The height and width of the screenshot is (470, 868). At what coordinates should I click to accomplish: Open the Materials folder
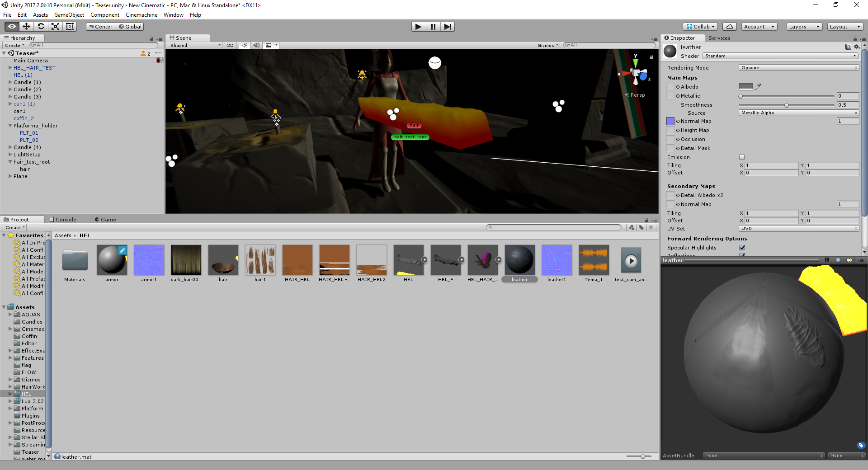click(x=75, y=264)
